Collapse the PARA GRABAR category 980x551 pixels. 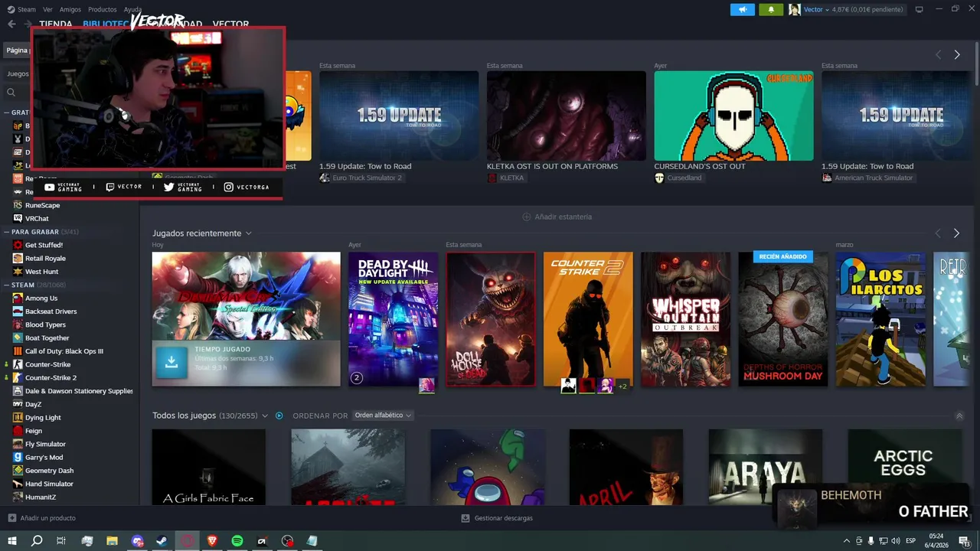point(6,231)
